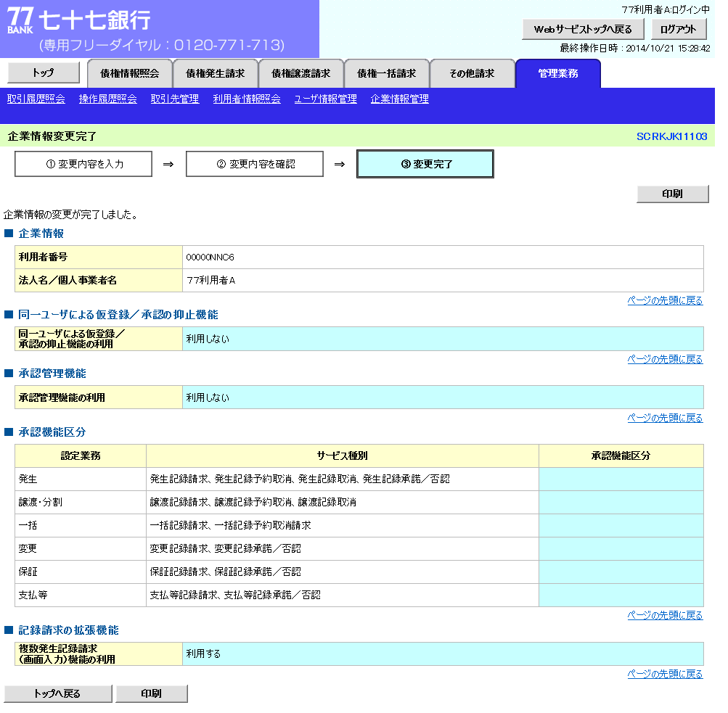
Task: Open 利用者情報照会 submenu link
Action: 247,99
